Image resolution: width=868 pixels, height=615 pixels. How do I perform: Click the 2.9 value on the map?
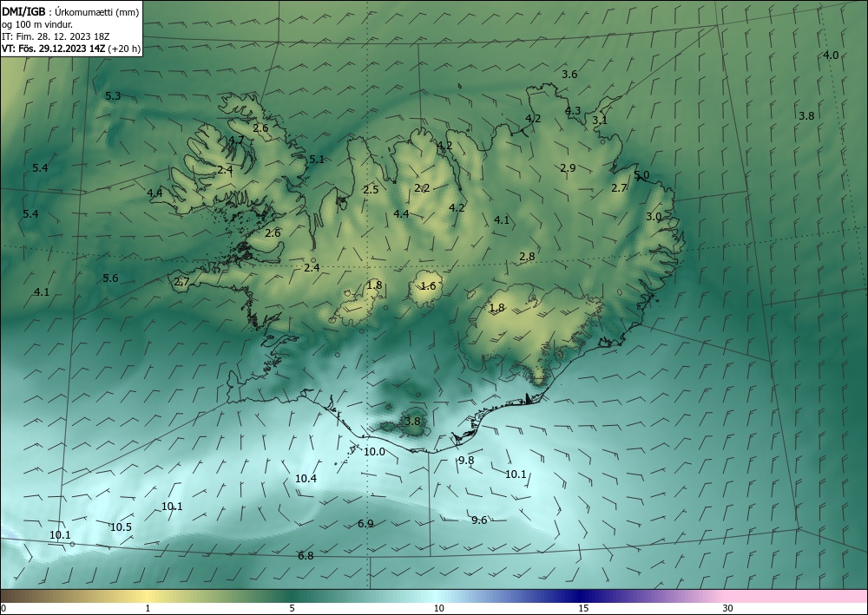(568, 168)
